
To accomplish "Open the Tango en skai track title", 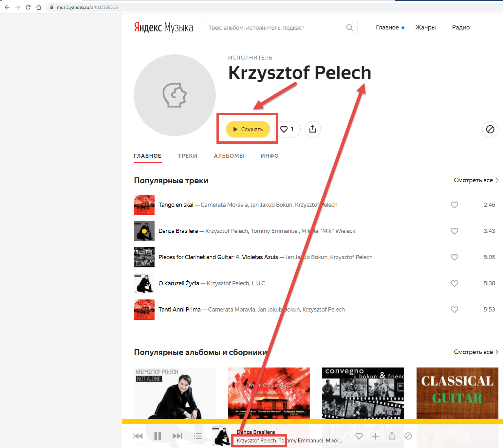I will 176,205.
